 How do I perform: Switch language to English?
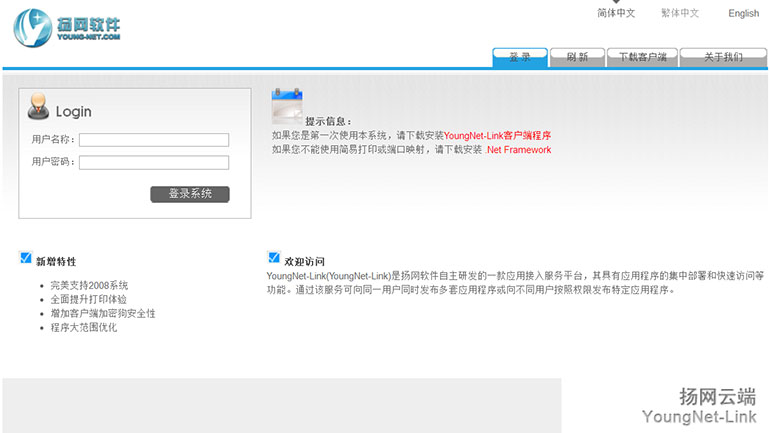point(743,14)
